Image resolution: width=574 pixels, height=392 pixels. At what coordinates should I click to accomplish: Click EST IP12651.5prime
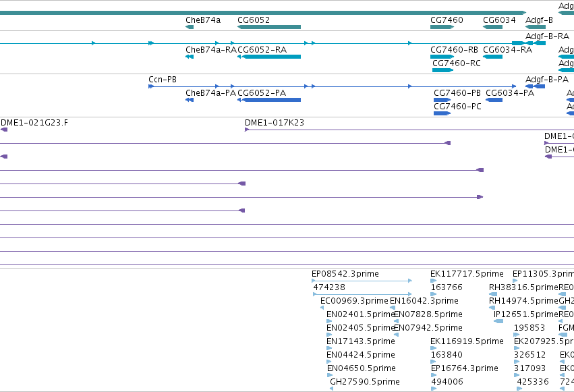[498, 321]
